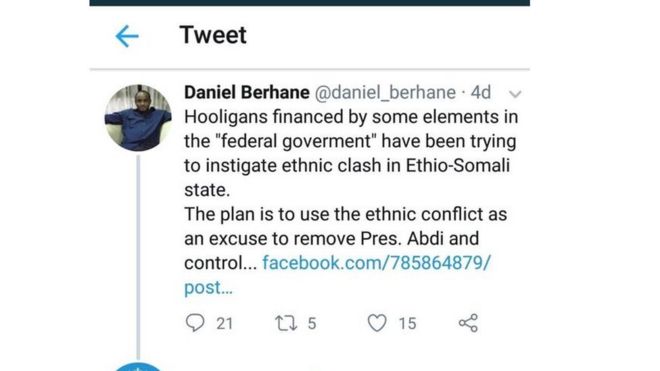Open the facebook.com/785864879 link

tap(376, 263)
